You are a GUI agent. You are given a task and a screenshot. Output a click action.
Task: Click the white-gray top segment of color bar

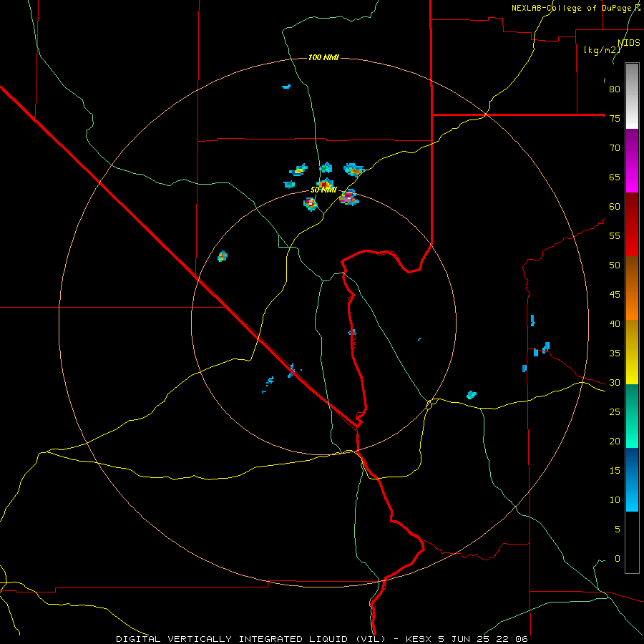(x=632, y=96)
